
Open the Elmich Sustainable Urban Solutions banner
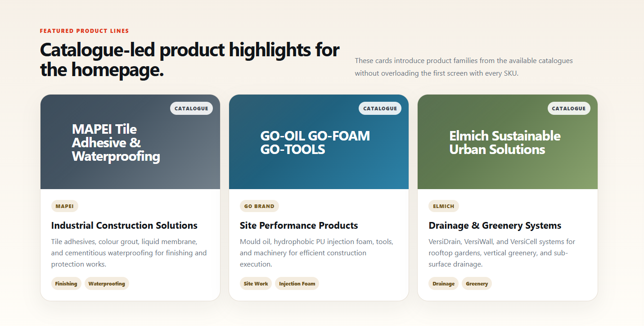coord(508,142)
